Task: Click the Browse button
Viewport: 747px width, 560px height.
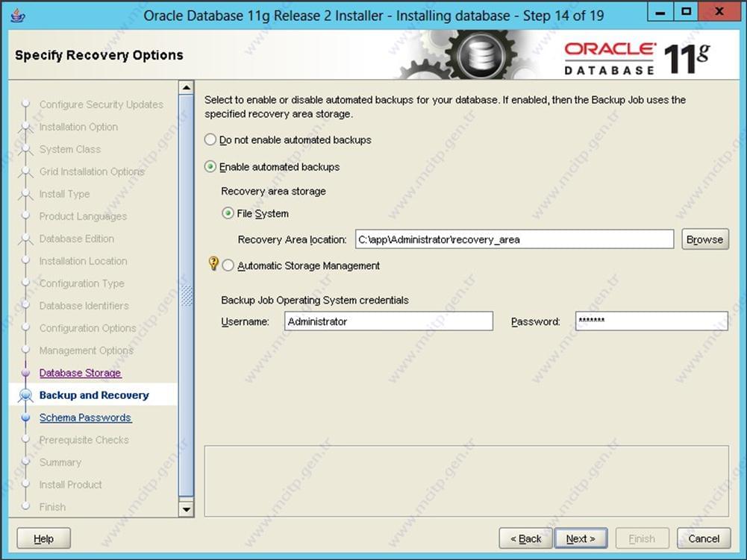Action: pos(705,239)
